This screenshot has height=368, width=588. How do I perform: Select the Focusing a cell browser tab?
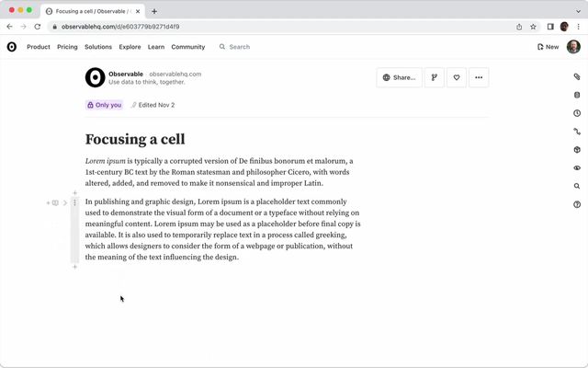(92, 11)
